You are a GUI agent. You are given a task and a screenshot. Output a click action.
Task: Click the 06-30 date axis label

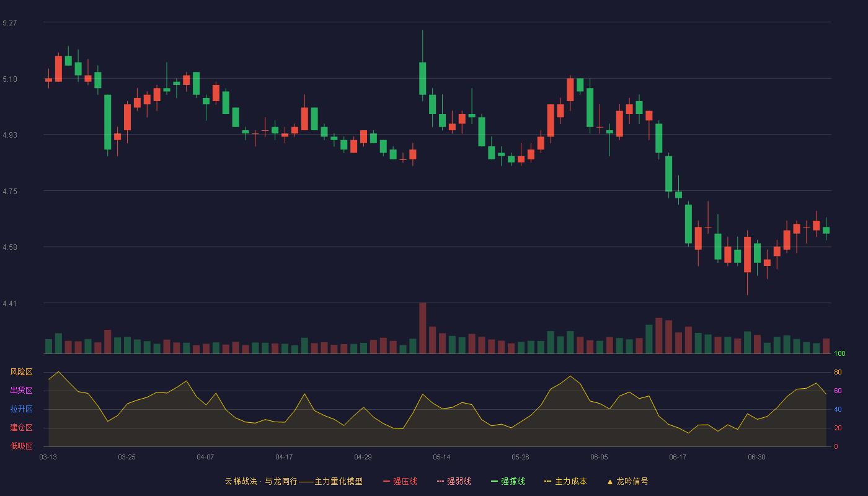[756, 457]
